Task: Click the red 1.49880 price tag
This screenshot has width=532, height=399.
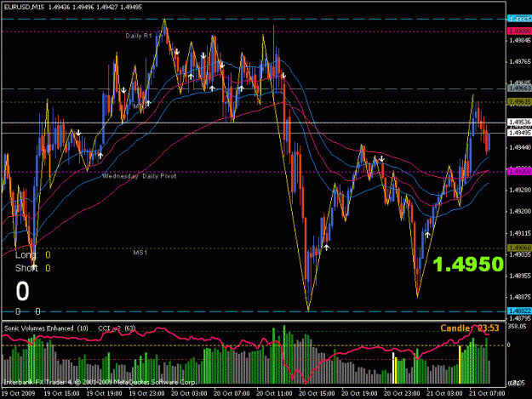Action: 519,31
